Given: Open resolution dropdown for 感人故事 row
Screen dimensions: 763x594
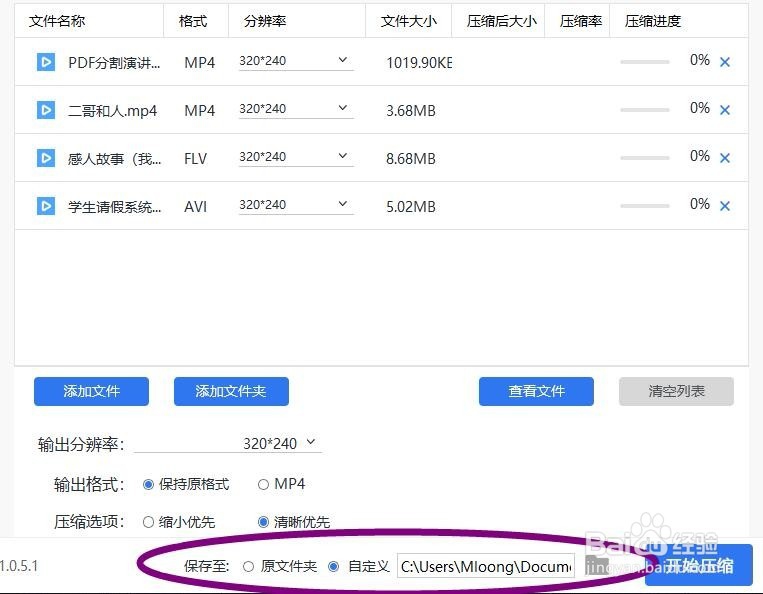Looking at the screenshot, I should tap(296, 157).
